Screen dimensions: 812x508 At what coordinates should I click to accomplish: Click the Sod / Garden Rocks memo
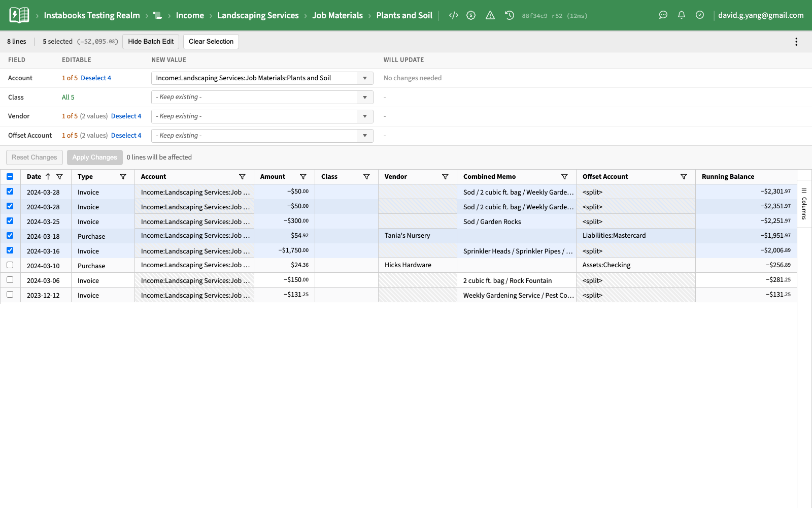click(x=492, y=222)
